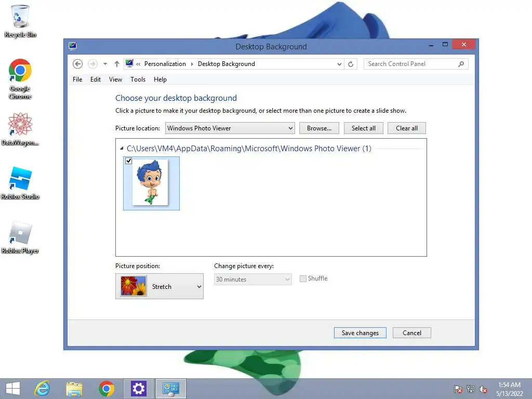Viewport: 532px width, 399px height.
Task: Open the View menu
Action: point(115,79)
